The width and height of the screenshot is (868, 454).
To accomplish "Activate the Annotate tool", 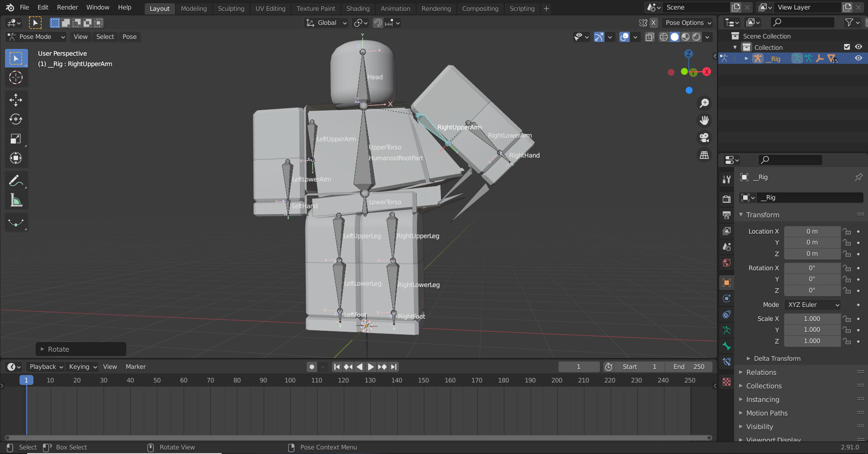I will click(16, 181).
